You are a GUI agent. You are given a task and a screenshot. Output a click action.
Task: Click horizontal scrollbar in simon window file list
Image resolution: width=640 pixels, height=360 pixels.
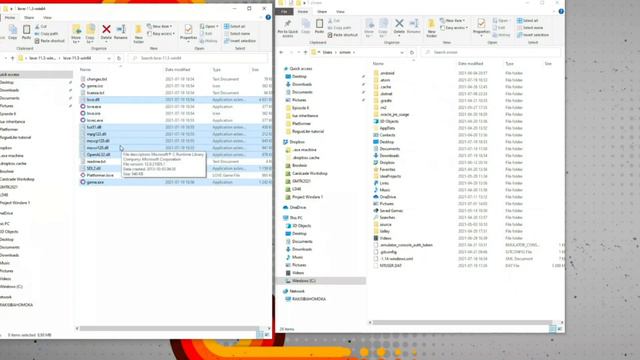462,322
